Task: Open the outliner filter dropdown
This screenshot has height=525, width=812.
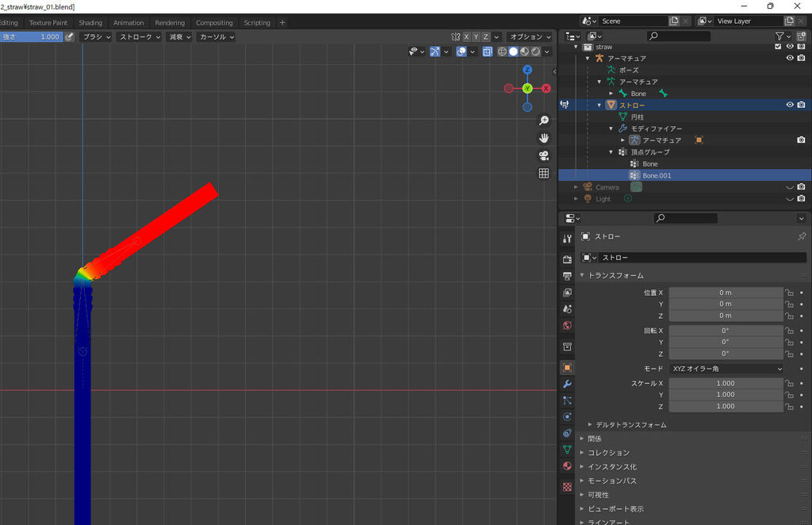Action: (783, 36)
